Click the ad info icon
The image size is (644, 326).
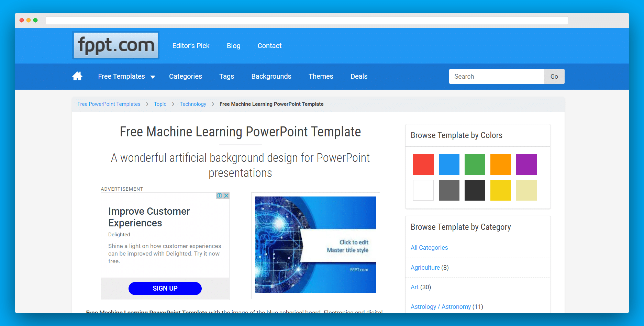coord(219,195)
